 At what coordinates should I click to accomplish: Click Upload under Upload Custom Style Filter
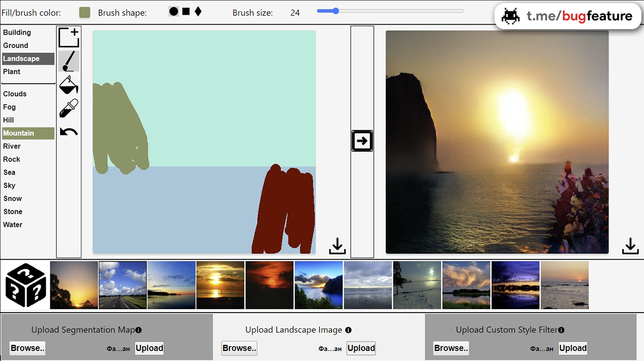[x=573, y=348]
